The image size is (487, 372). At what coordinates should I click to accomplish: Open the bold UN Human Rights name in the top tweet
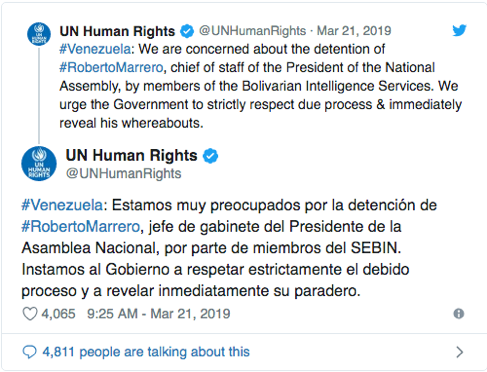click(x=117, y=31)
